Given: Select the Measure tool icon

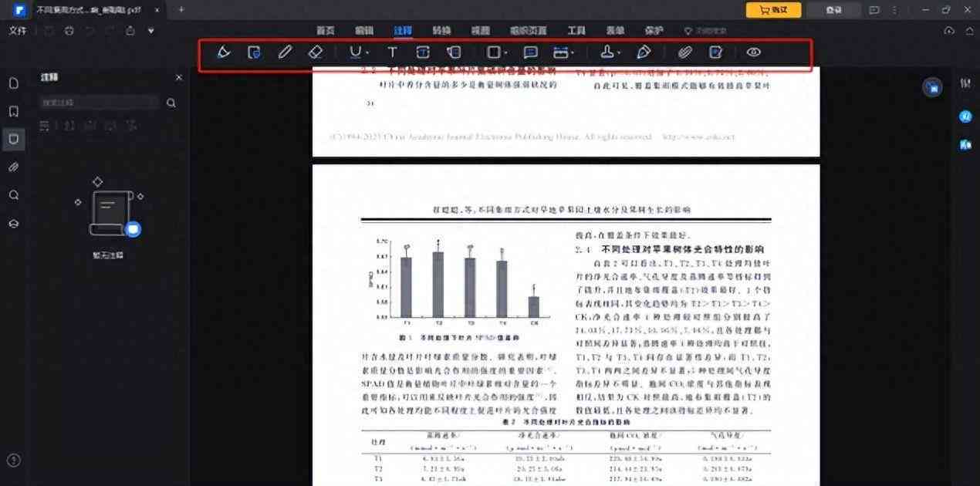Looking at the screenshot, I should pos(560,52).
